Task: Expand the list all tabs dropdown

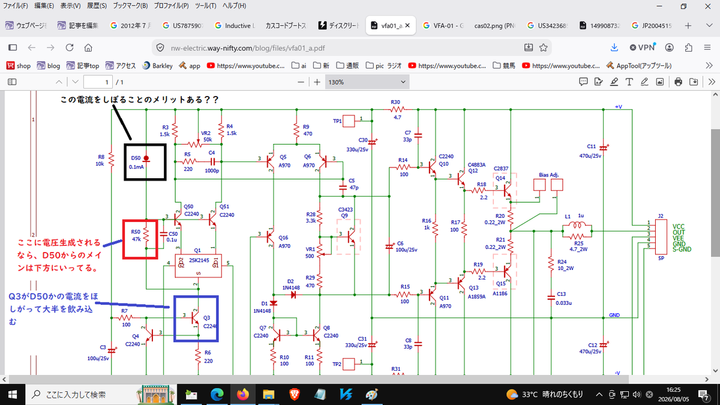Action: (709, 26)
